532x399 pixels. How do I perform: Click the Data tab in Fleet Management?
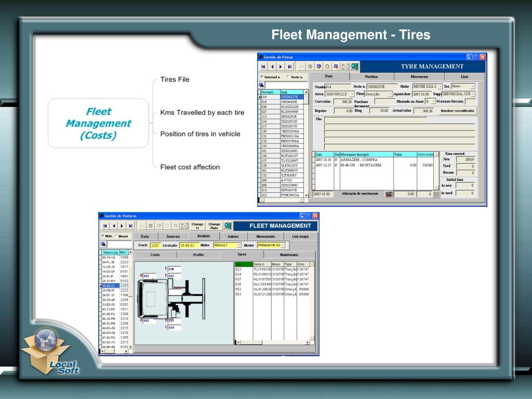[145, 236]
